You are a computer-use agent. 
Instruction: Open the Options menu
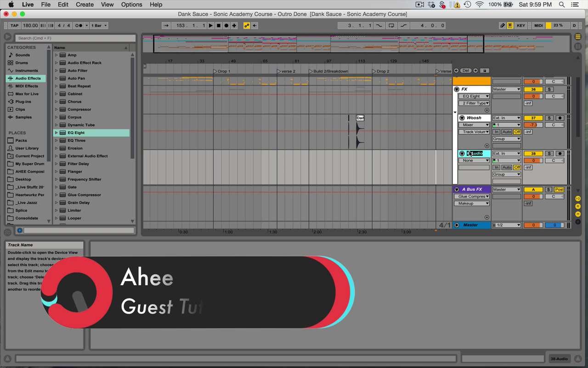(131, 5)
